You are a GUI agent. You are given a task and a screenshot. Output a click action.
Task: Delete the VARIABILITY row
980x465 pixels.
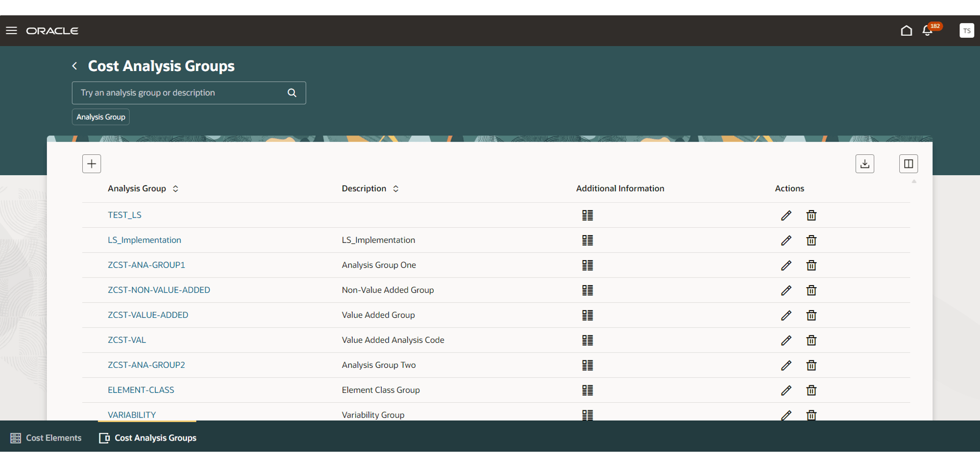(811, 415)
